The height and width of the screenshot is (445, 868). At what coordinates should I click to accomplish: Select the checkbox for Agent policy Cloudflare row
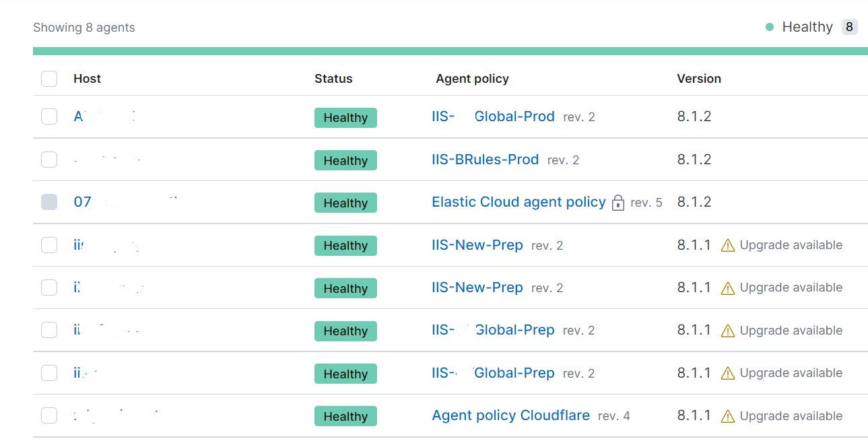click(49, 415)
